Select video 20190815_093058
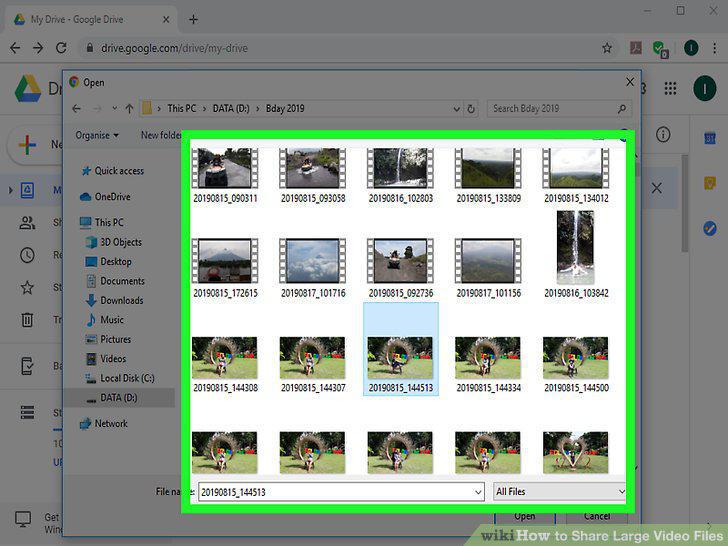Image resolution: width=728 pixels, height=546 pixels. pos(313,176)
